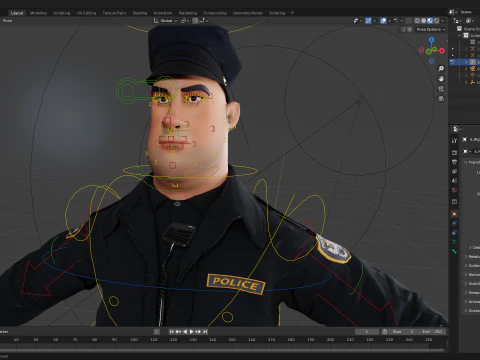The image size is (480, 360).
Task: Jump to the start frame of timeline
Action: coord(172,332)
